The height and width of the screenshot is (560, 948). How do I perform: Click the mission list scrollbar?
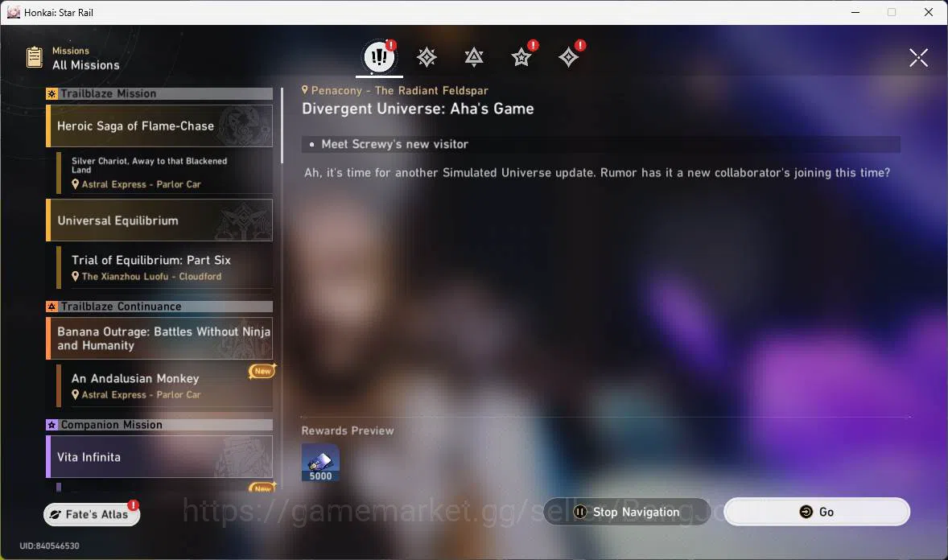click(x=282, y=126)
